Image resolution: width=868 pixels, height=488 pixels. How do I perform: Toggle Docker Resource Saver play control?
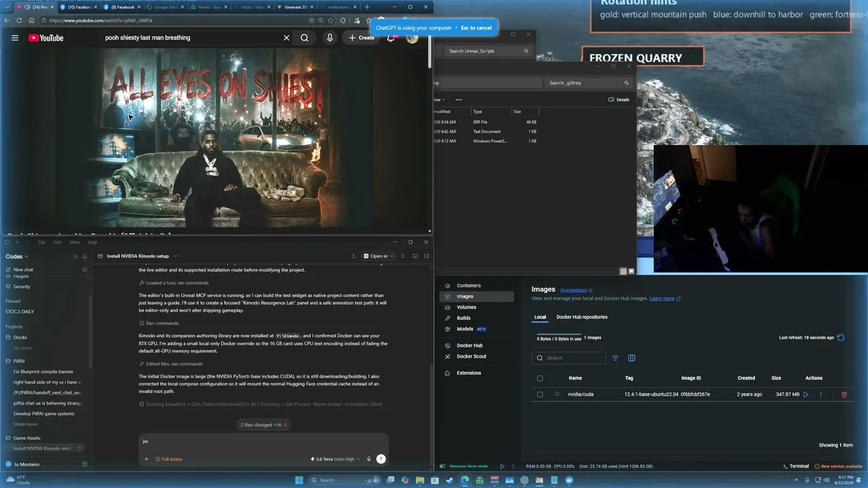coord(502,466)
